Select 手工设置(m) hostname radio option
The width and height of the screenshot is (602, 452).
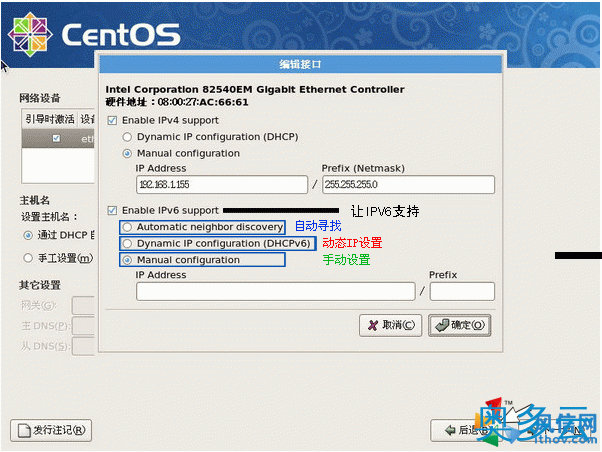(x=28, y=258)
